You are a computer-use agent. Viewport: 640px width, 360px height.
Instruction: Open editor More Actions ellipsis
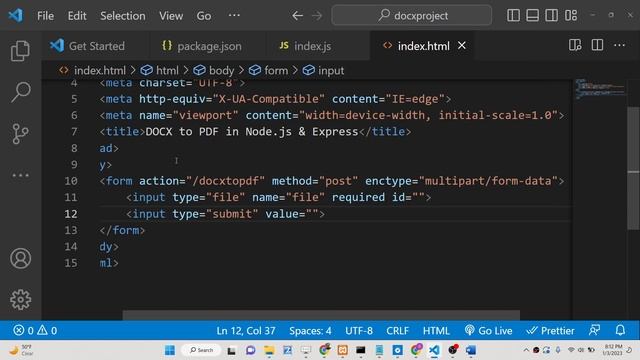(620, 45)
